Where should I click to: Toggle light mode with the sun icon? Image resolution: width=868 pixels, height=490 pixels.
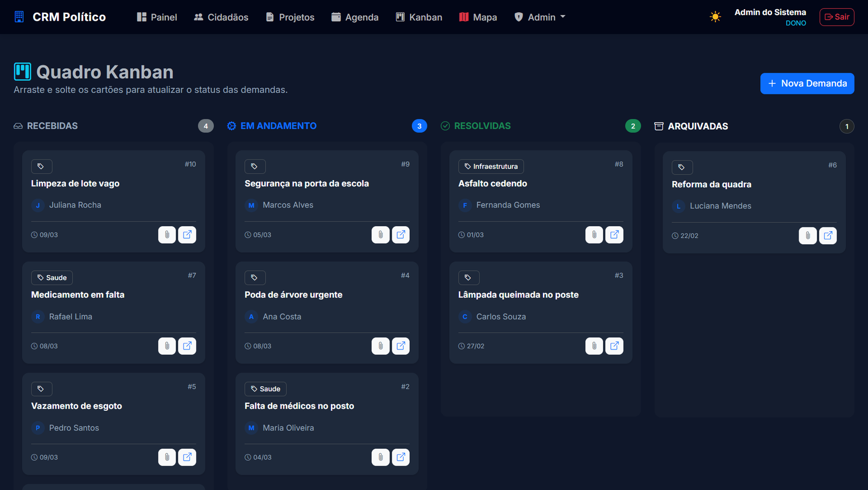pyautogui.click(x=715, y=16)
